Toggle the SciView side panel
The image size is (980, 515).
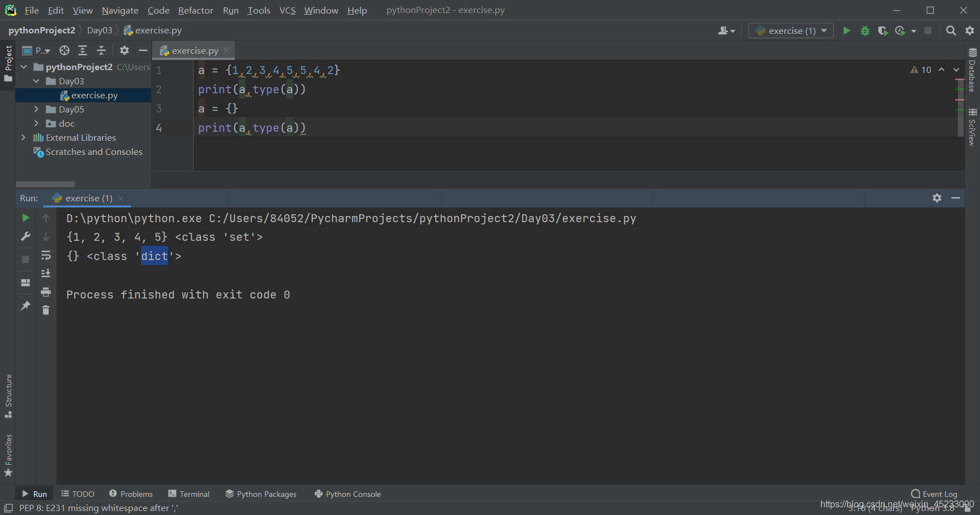[972, 127]
